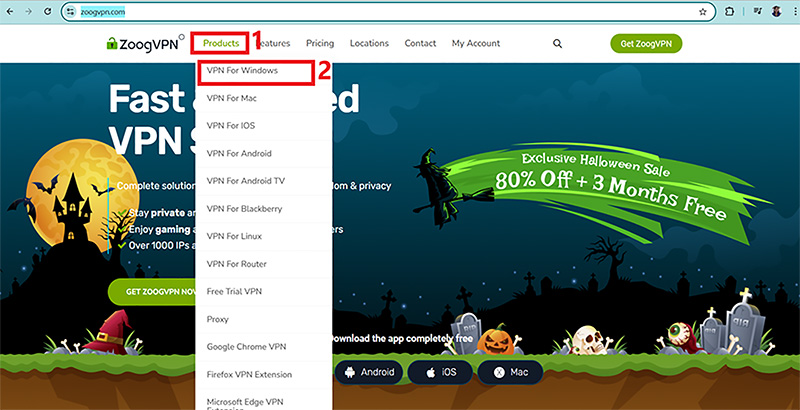Reload the page with refresh icon
800x410 pixels.
[x=47, y=12]
